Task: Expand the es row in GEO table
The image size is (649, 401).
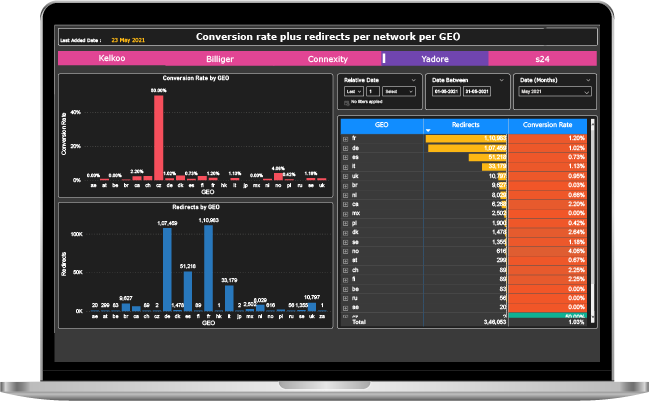Action: [345, 158]
